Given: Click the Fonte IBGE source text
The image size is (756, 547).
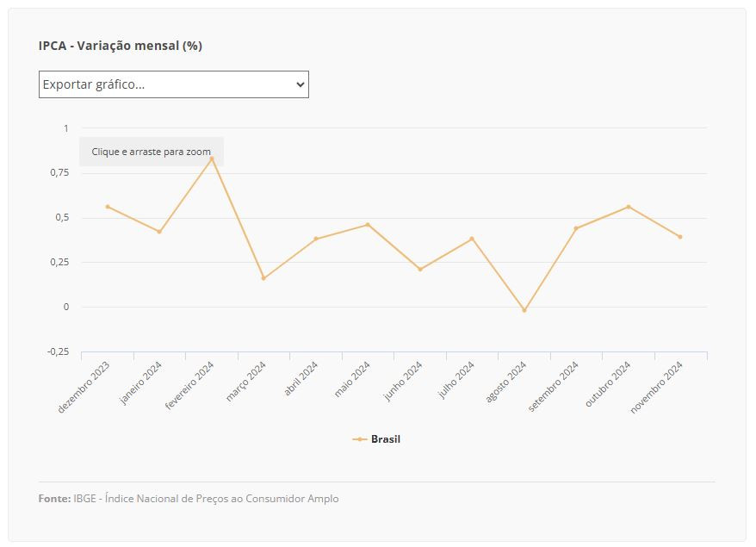Looking at the screenshot, I should [x=189, y=499].
